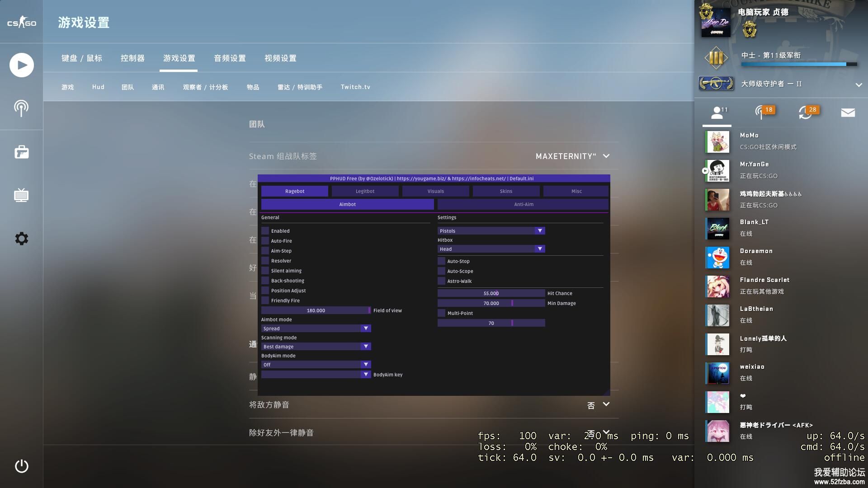868x488 pixels.
Task: Toggle the Resolver checkbox
Action: coord(265,261)
